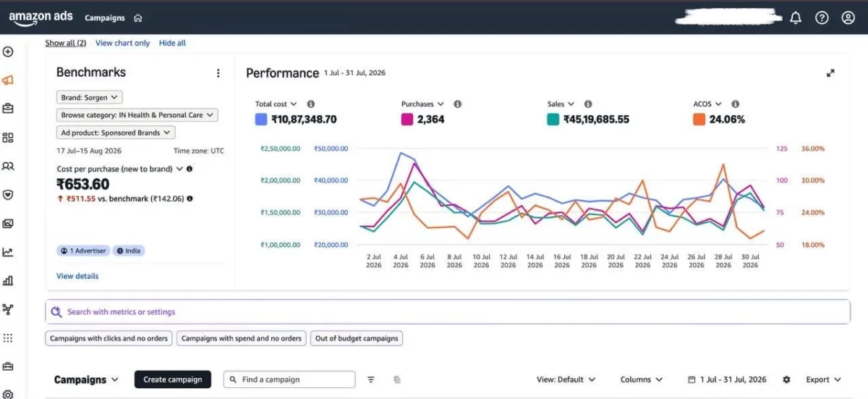Click the filter icon beside Find a campaign
Viewport: 868px width, 399px height.
coord(371,379)
